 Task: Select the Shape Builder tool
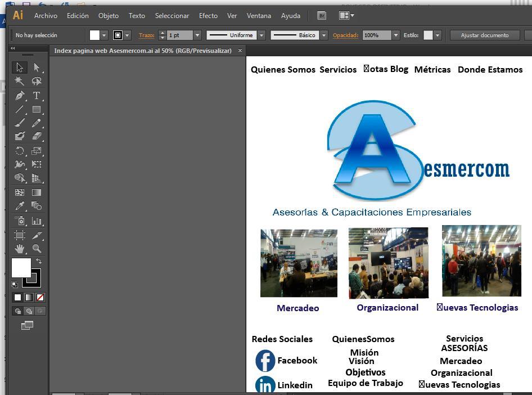coord(20,178)
